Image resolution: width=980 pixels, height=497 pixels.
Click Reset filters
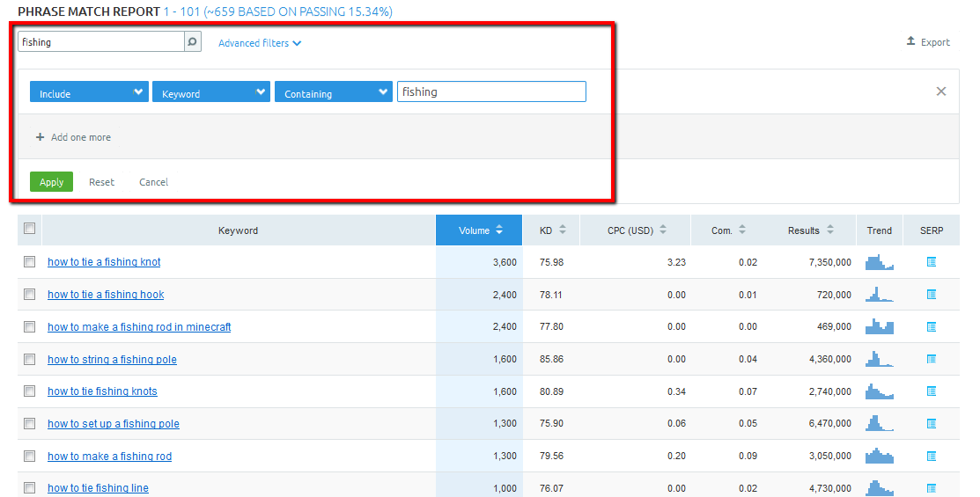pos(102,182)
